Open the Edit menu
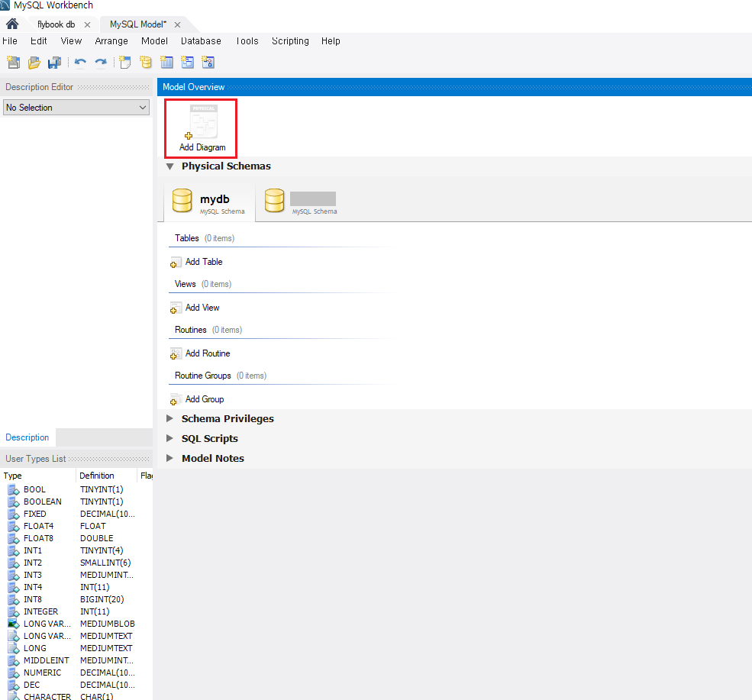This screenshot has width=752, height=700. [39, 40]
